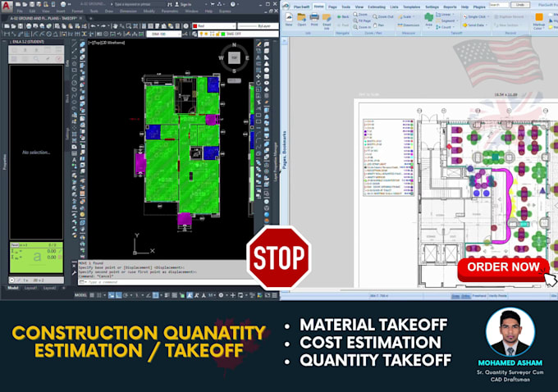The width and height of the screenshot is (558, 392).
Task: Click the Back navigate button in PlanSwift
Action: pos(343,16)
